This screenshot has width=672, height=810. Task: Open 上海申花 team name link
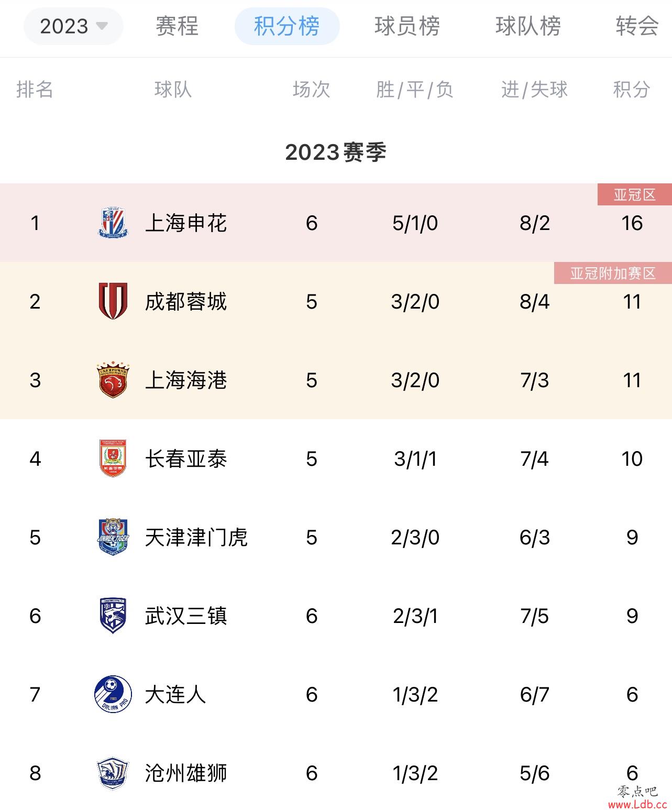pos(185,223)
